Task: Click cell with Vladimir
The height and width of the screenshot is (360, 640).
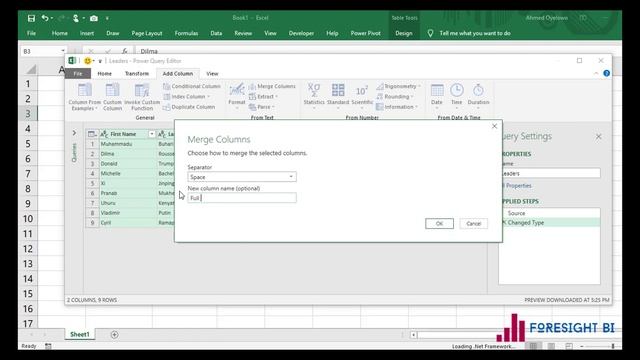Action: 127,213
